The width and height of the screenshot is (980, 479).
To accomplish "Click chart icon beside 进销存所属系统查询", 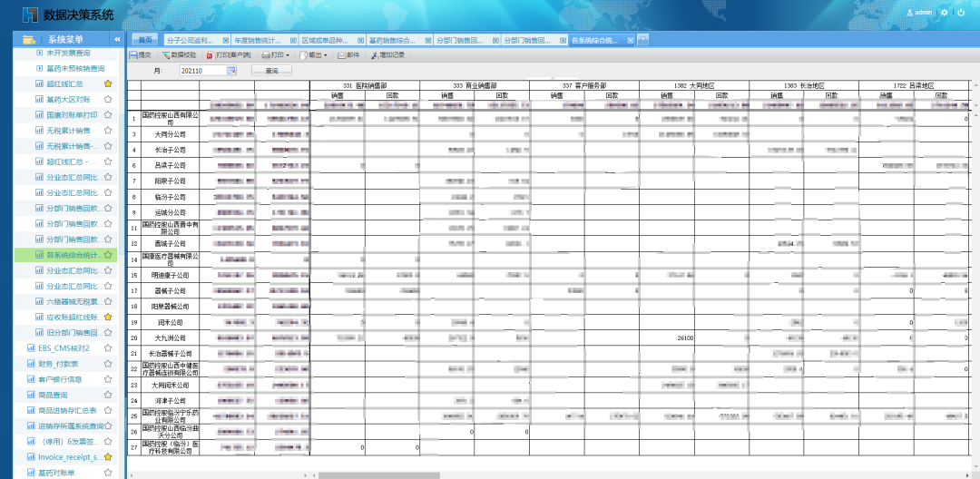I will click(x=31, y=425).
